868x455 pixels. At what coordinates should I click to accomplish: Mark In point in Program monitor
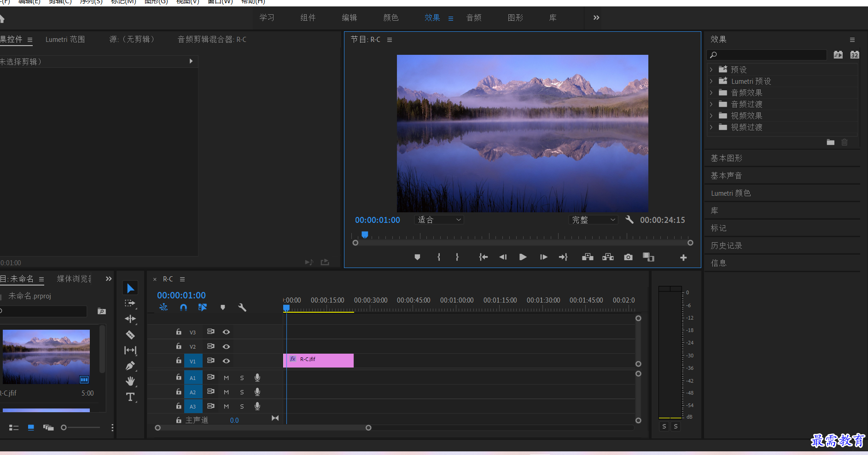[x=438, y=257]
